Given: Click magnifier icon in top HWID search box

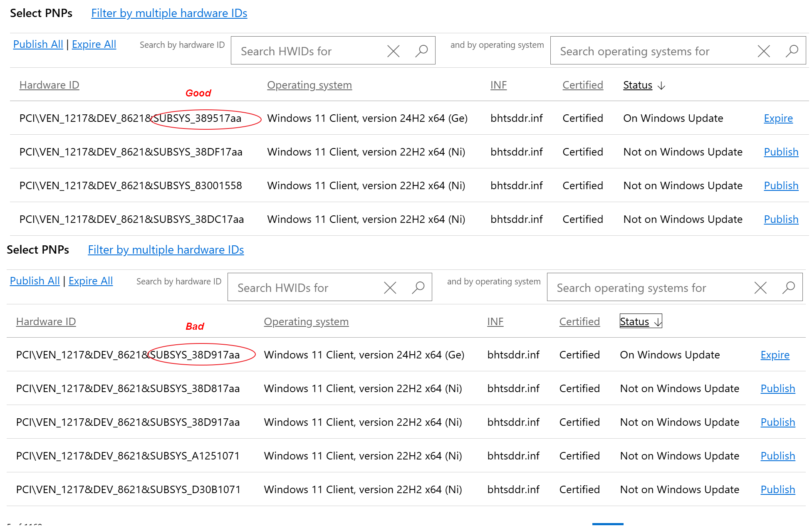Looking at the screenshot, I should 421,51.
